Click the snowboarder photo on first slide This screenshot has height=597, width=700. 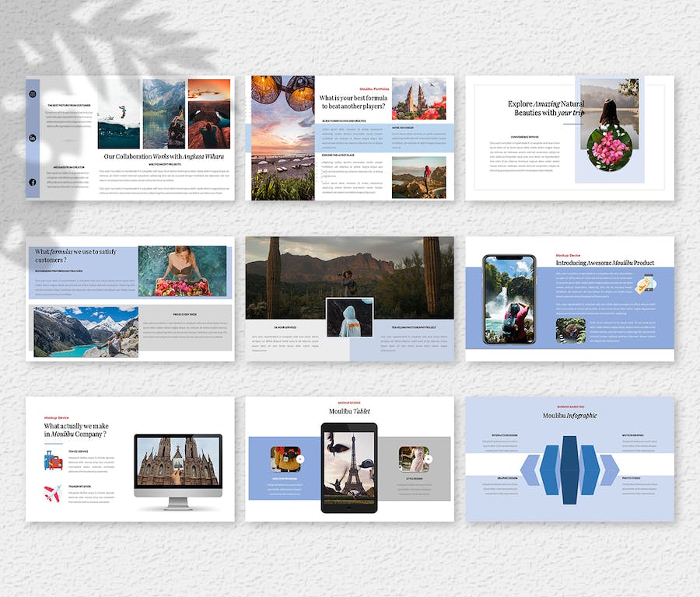(x=118, y=113)
